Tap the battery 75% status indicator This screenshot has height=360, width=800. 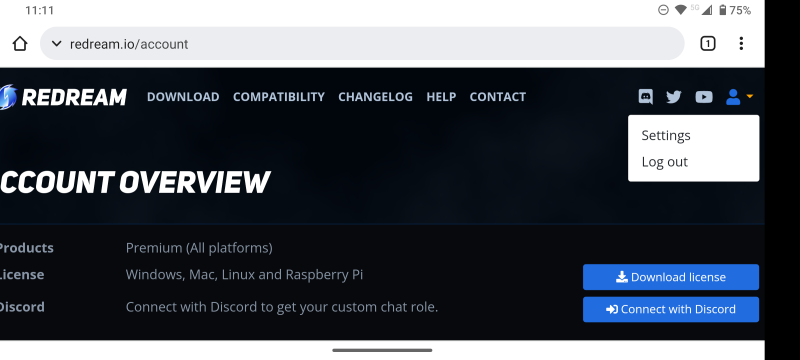(735, 10)
